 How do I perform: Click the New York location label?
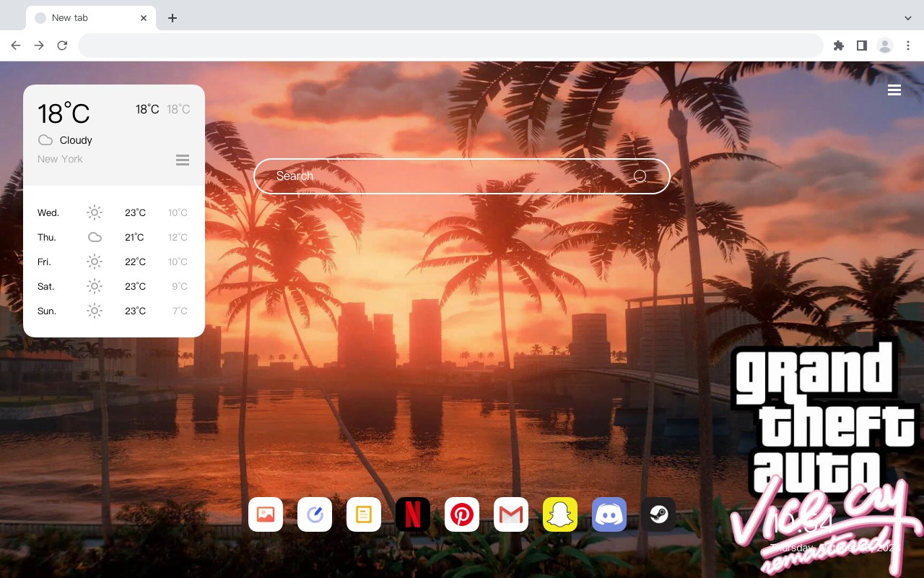(x=60, y=159)
